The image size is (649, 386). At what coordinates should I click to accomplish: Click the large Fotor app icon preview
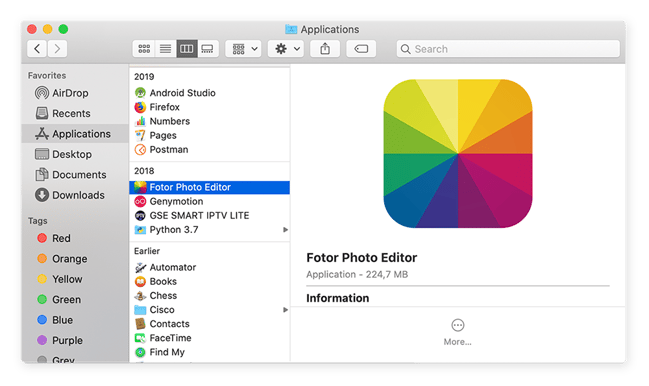(x=458, y=153)
